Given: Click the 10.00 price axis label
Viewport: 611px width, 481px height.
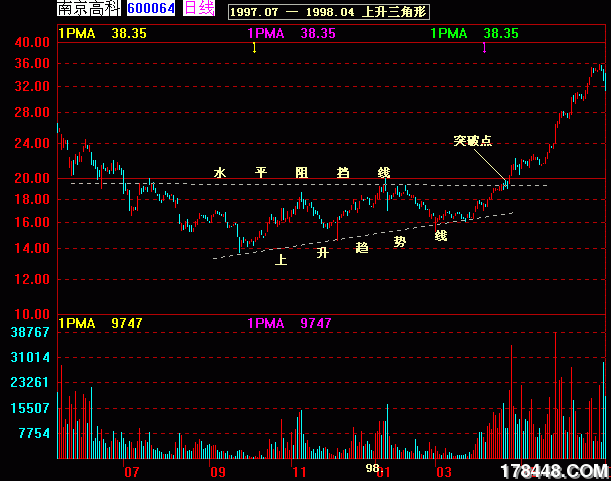Looking at the screenshot, I should click(x=32, y=314).
